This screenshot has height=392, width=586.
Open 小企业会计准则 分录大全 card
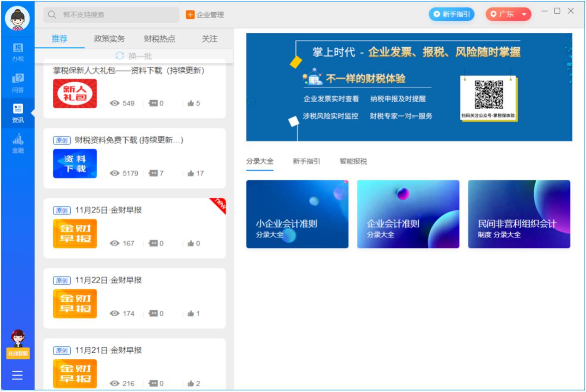tap(297, 214)
